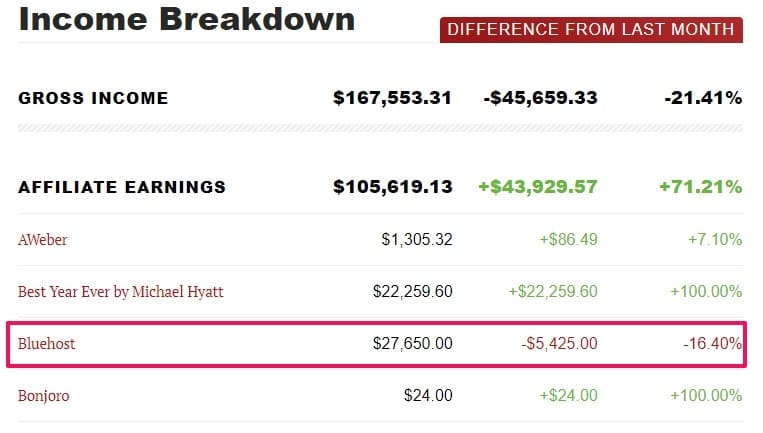Click the Gross Income label
This screenshot has height=433, width=763.
tap(93, 98)
